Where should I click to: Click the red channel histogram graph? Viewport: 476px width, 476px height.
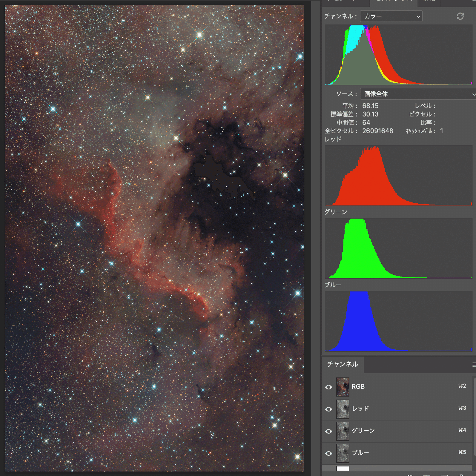399,176
